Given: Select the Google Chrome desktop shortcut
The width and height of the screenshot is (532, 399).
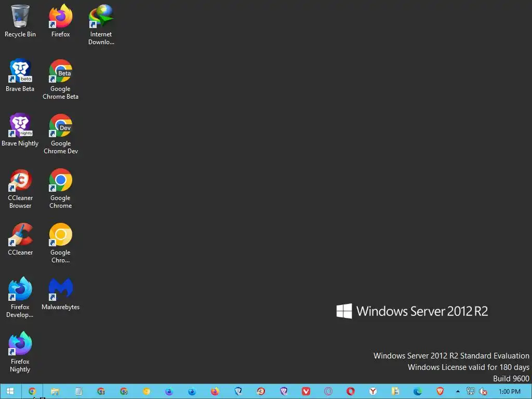Looking at the screenshot, I should 60,189.
